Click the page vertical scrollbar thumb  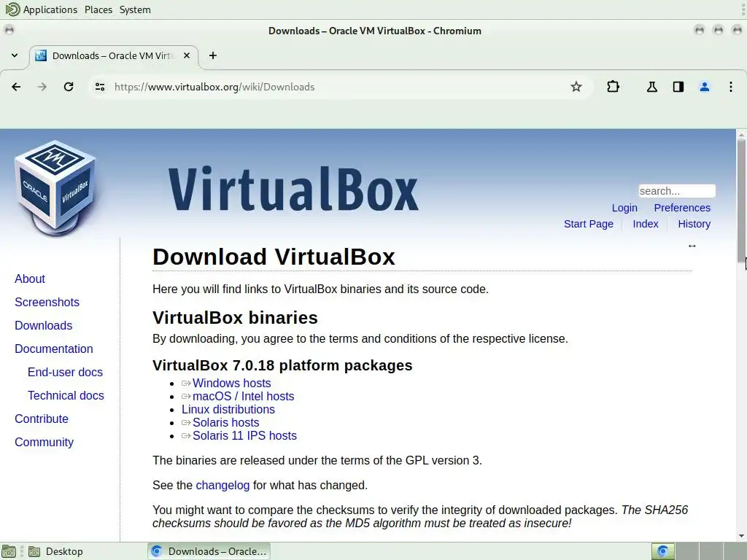741,200
